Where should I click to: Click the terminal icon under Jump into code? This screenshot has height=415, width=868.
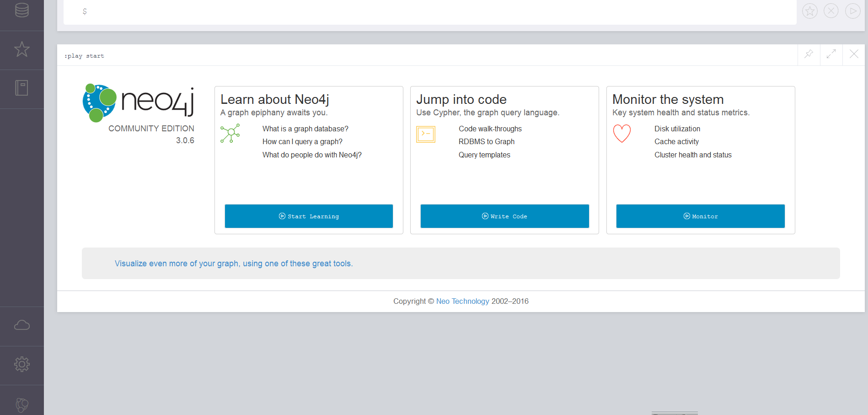point(426,135)
